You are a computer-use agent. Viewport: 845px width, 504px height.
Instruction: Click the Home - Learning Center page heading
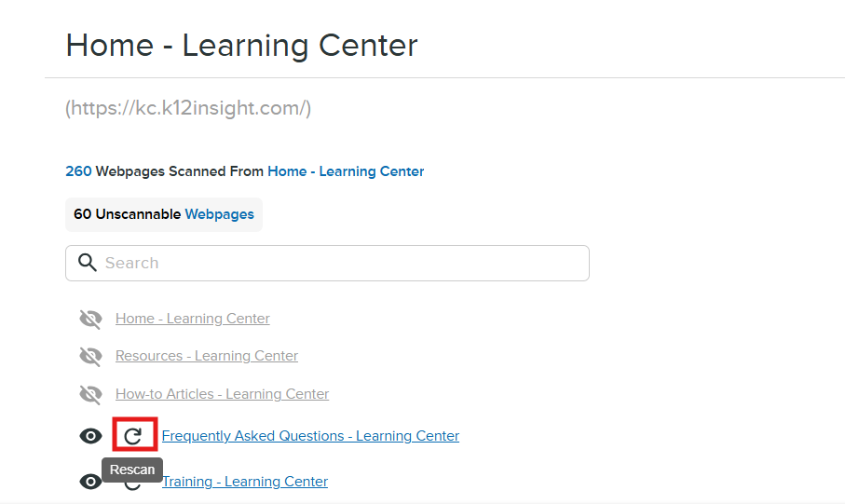point(241,46)
